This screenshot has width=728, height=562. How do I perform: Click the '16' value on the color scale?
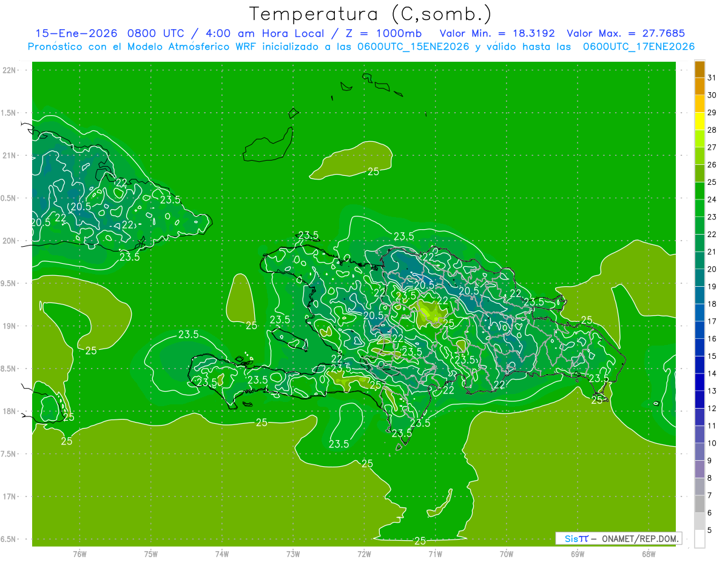pos(712,339)
